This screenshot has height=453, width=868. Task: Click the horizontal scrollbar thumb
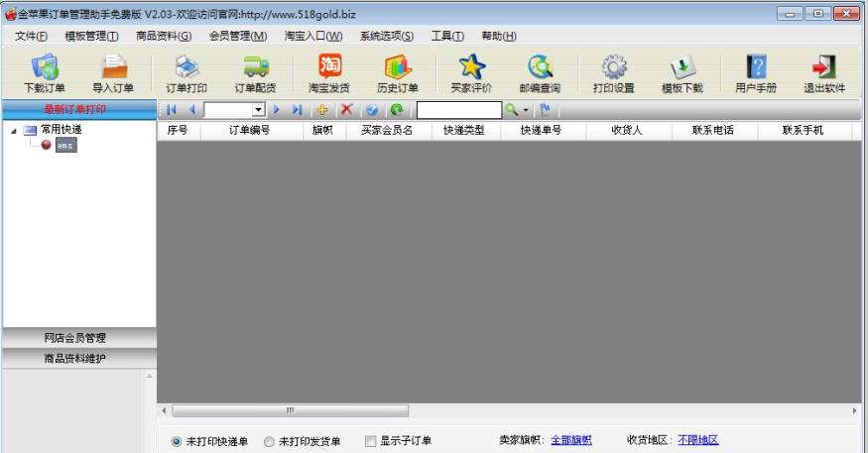click(290, 410)
